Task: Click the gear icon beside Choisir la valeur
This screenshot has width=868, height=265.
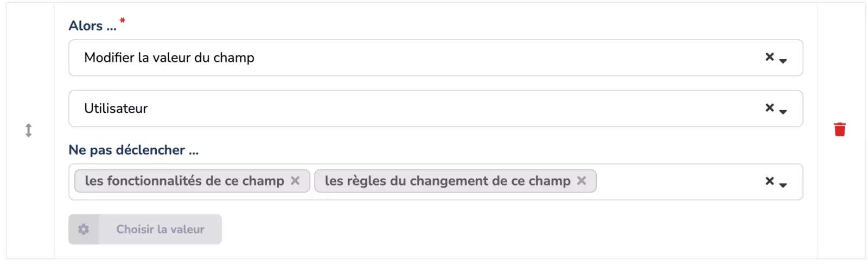Action: [x=84, y=229]
